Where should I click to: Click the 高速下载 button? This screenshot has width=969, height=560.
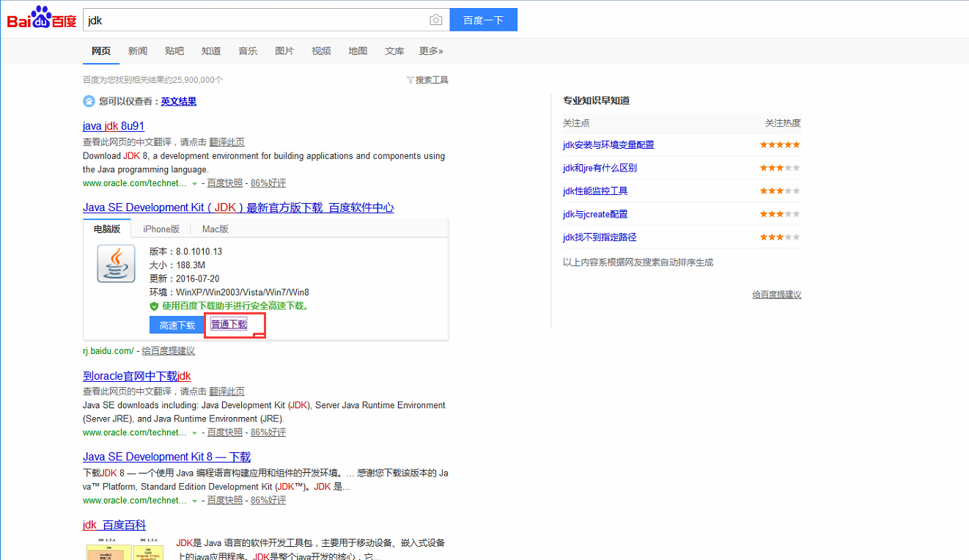tap(177, 325)
